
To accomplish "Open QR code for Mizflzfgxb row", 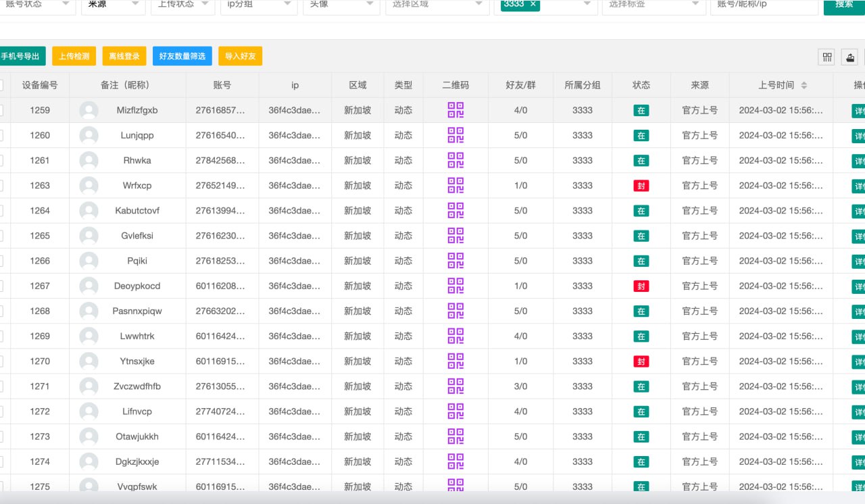I will click(x=455, y=110).
